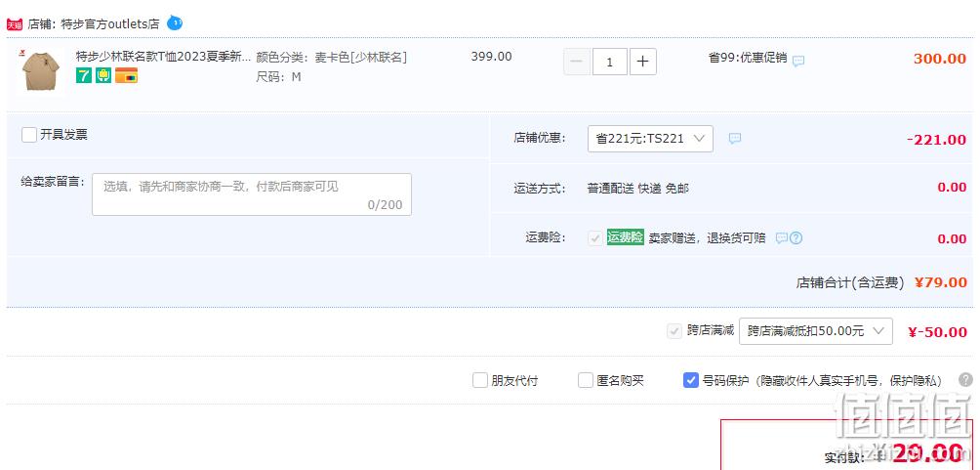
Task: Click the question mark icon in 运费险 row
Action: click(x=796, y=237)
